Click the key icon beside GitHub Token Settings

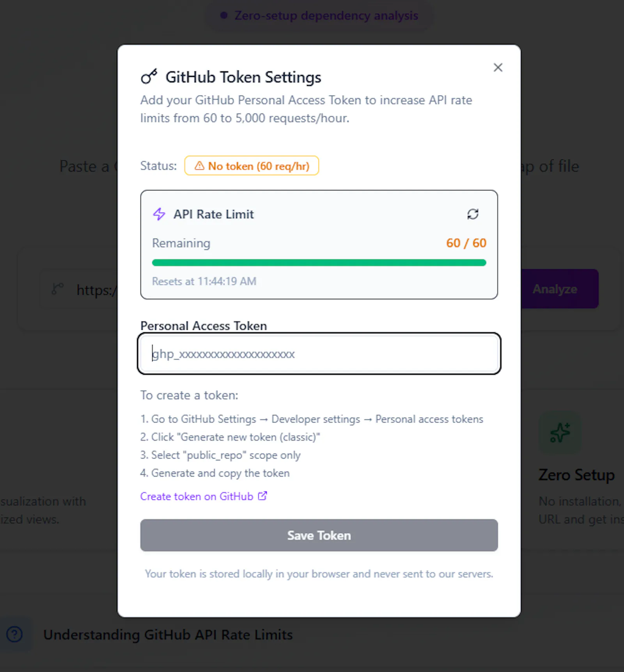[149, 76]
